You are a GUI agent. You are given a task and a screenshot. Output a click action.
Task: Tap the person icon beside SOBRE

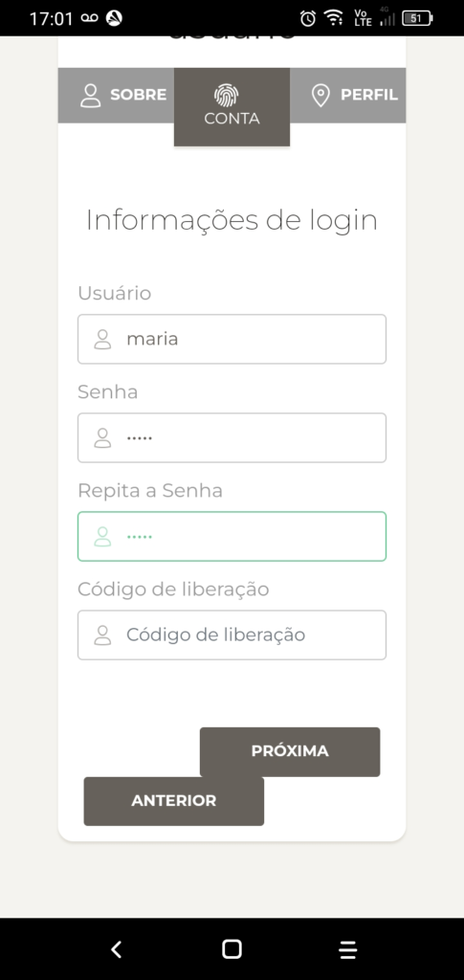91,96
